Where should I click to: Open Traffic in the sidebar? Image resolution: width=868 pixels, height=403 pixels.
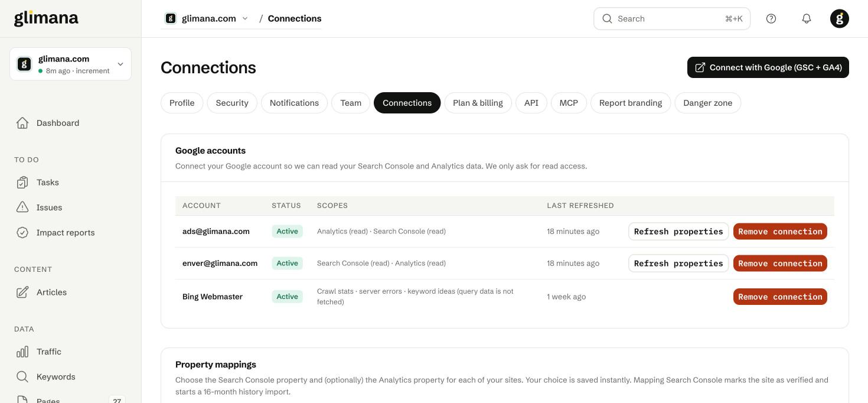point(49,352)
